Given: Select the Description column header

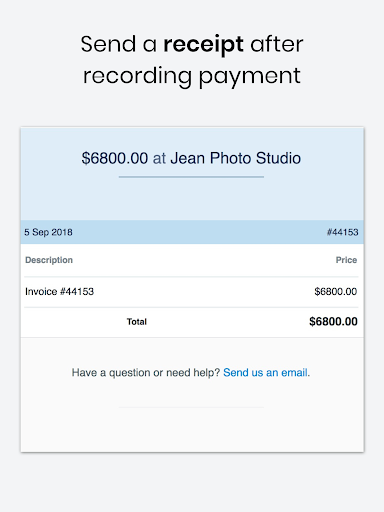Looking at the screenshot, I should coord(49,260).
